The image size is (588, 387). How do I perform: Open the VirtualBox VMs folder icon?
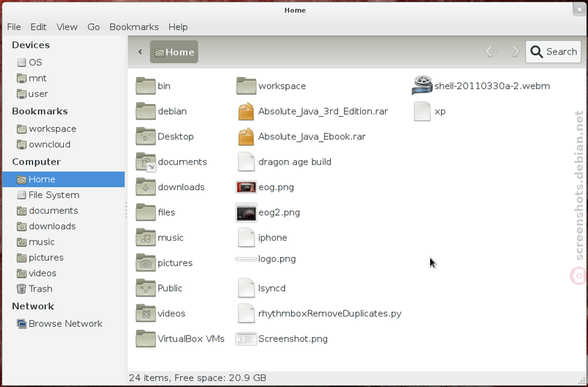pyautogui.click(x=146, y=339)
